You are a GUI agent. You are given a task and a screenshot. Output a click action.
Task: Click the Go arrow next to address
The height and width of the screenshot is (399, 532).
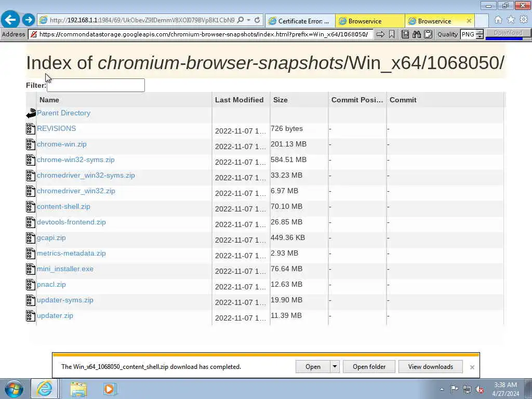click(380, 34)
